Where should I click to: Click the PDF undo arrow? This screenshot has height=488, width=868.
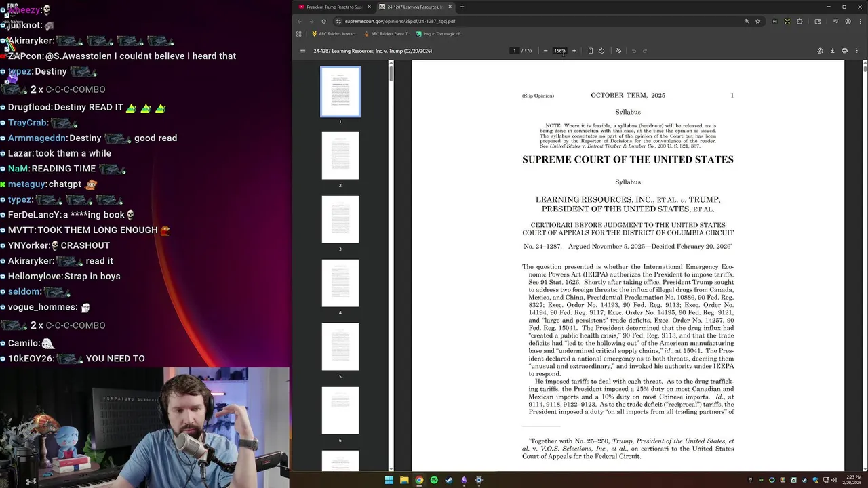click(634, 51)
